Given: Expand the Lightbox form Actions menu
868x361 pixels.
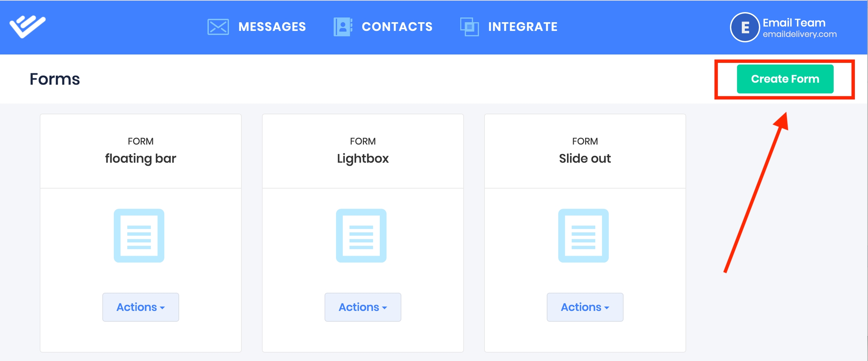Looking at the screenshot, I should tap(363, 307).
